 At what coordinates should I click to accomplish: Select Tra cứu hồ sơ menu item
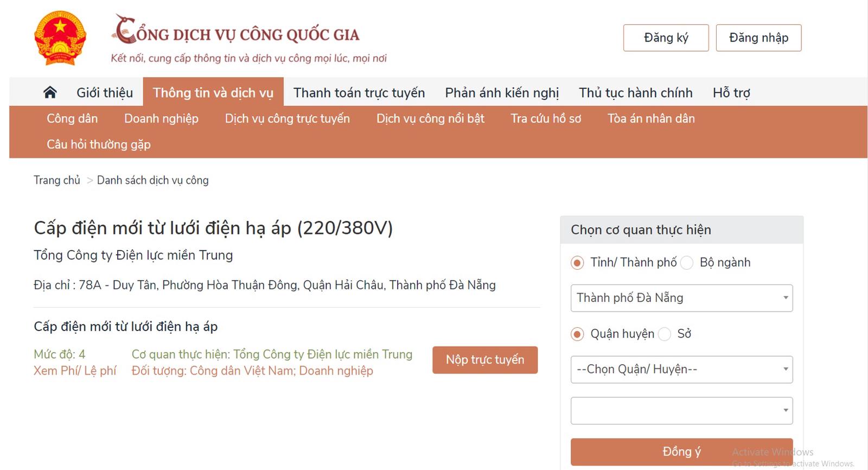[x=546, y=118]
